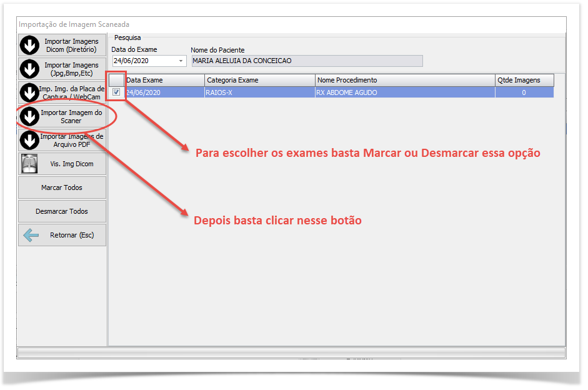588x390 pixels.
Task: Select the RAIOS-X category cell
Action: click(259, 92)
